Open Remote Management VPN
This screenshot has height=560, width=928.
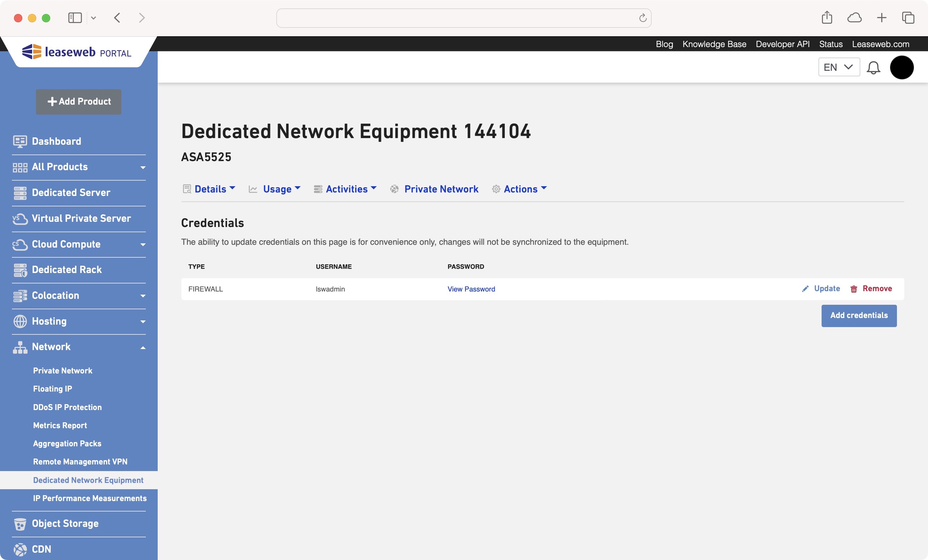(80, 462)
